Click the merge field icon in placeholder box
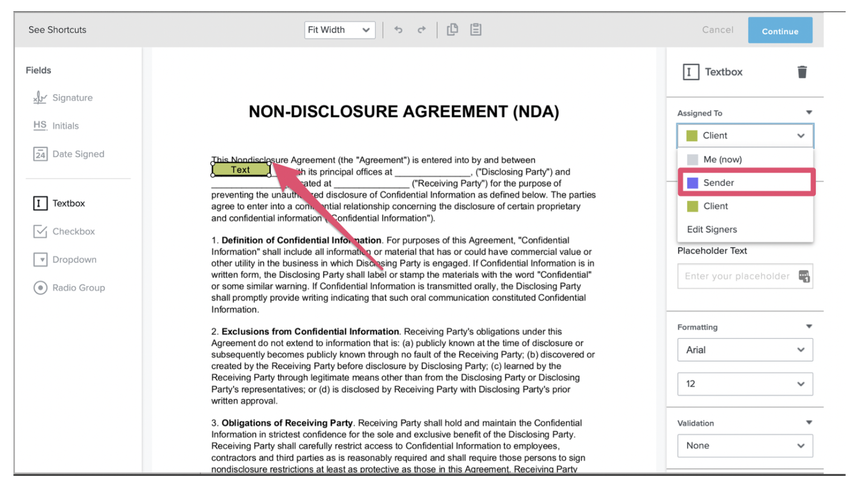This screenshot has width=868, height=477. click(804, 276)
